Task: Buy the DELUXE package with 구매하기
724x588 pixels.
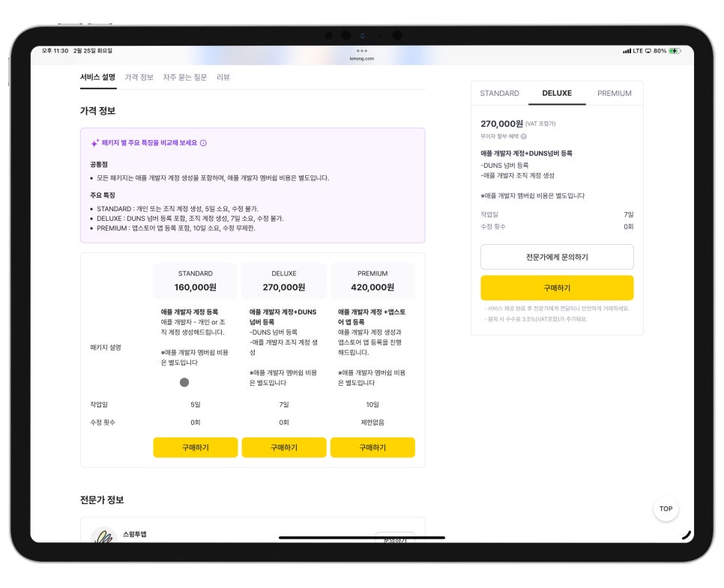Action: pyautogui.click(x=284, y=448)
